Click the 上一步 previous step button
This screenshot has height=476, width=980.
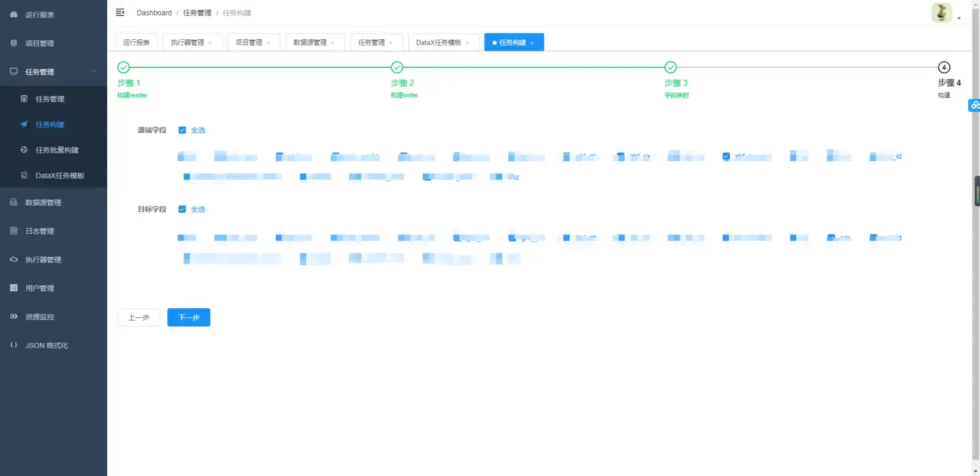tap(139, 317)
